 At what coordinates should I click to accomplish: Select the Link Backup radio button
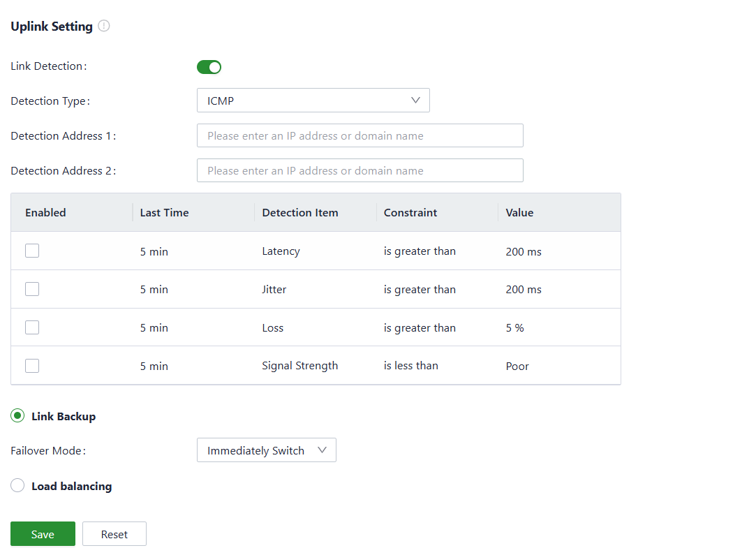[18, 416]
